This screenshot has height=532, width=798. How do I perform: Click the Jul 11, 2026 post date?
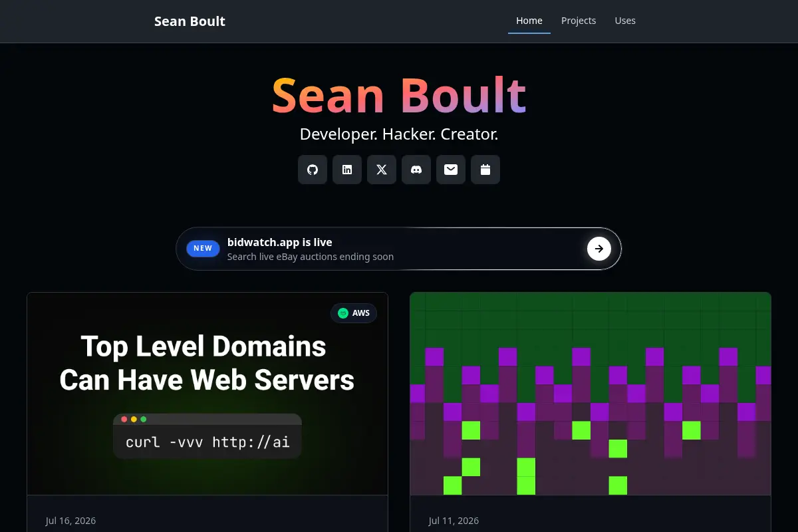point(454,521)
